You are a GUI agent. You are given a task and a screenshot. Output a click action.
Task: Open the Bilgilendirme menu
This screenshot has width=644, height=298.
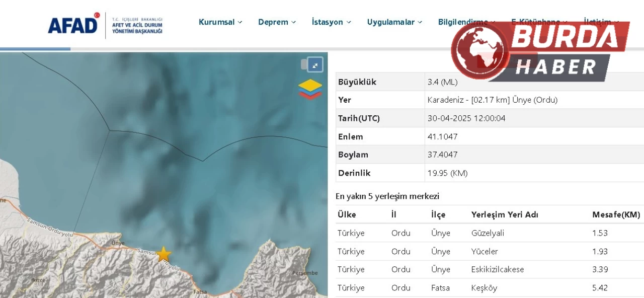coord(466,22)
